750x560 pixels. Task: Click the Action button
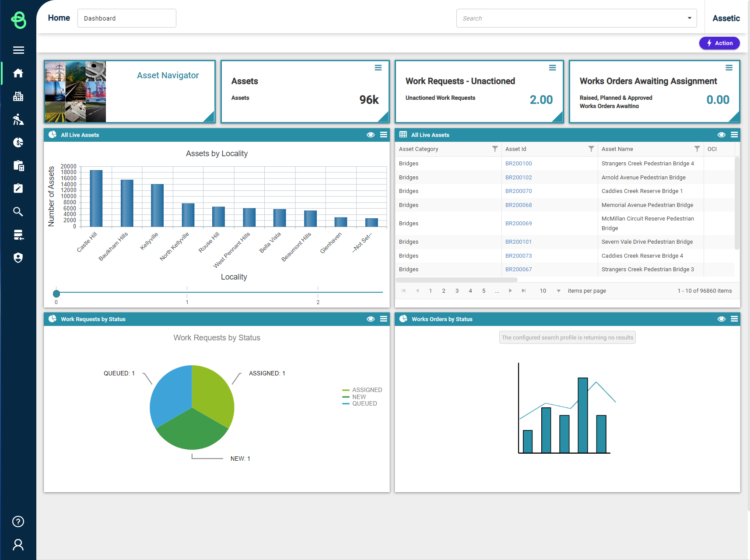tap(719, 43)
